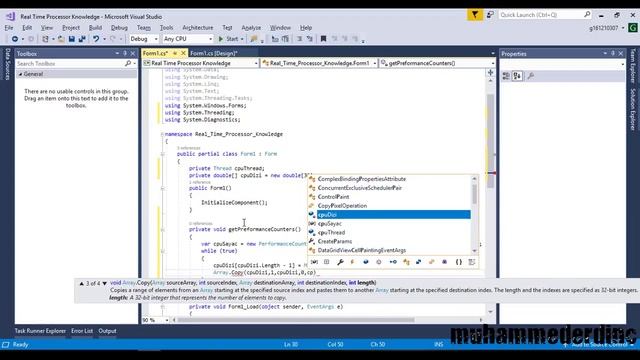Click the Navigate Backward toolbar icon
640x360 pixels.
15,39
